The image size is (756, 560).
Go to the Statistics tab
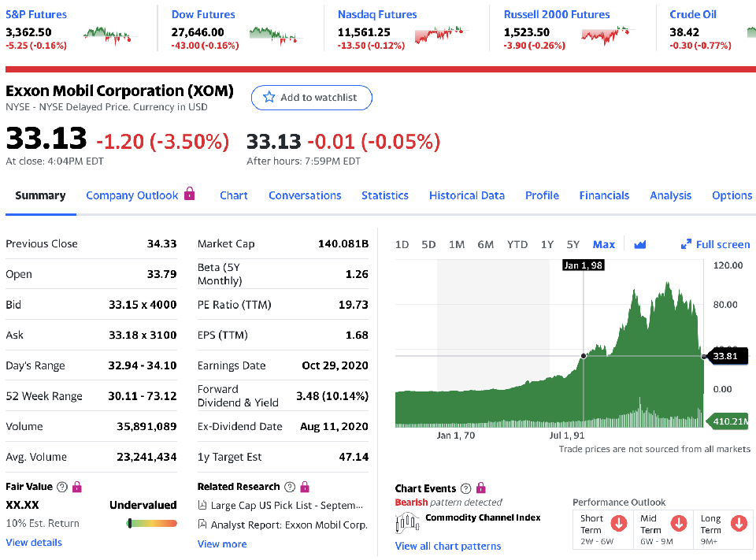pos(384,195)
